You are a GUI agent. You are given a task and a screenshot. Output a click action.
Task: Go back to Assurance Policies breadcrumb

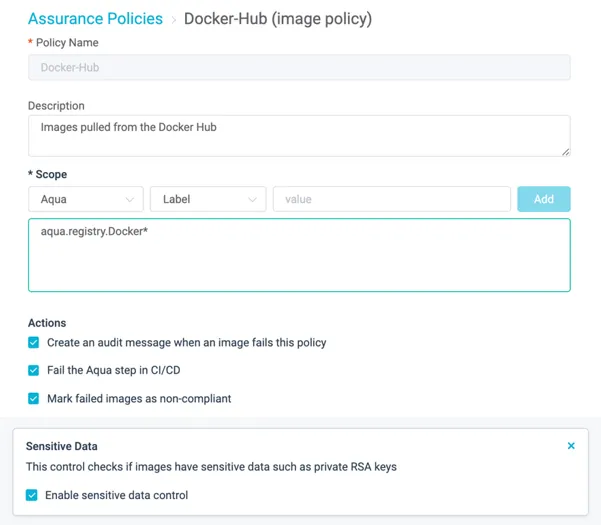click(x=95, y=19)
